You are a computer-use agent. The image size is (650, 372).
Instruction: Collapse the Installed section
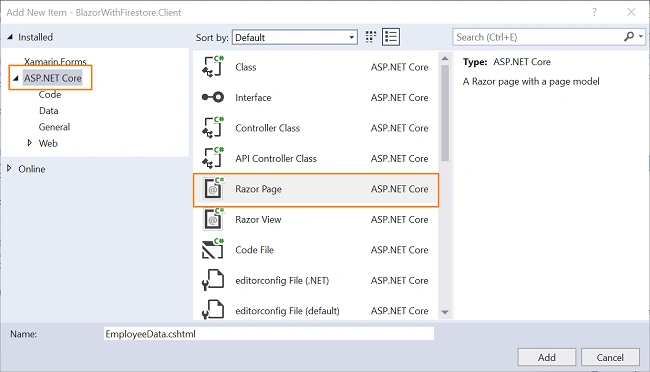click(10, 37)
